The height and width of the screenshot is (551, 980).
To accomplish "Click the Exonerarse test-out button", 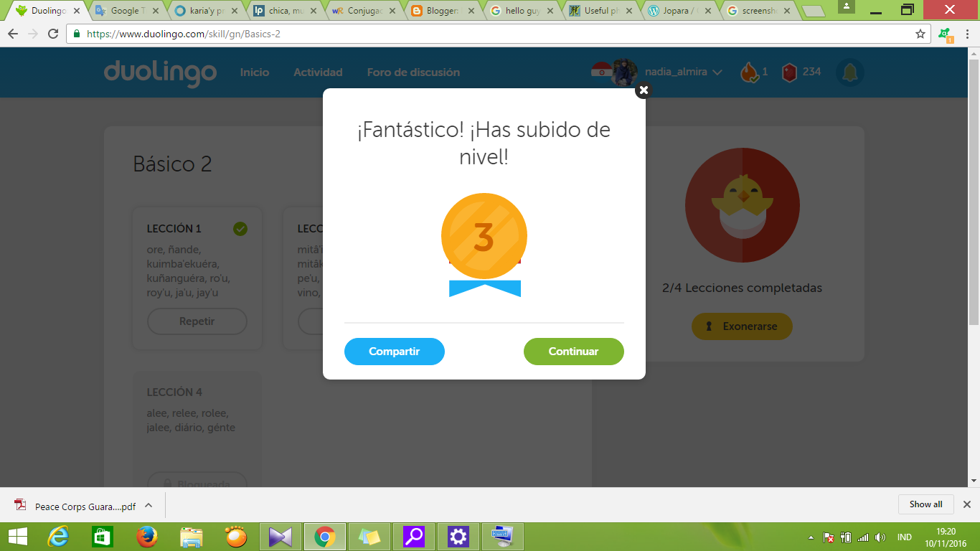I will [742, 326].
